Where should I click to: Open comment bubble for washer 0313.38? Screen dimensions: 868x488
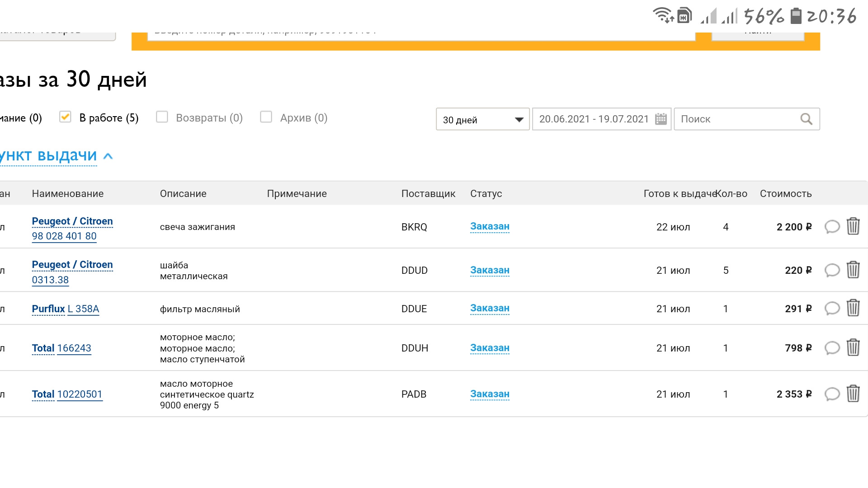(832, 270)
